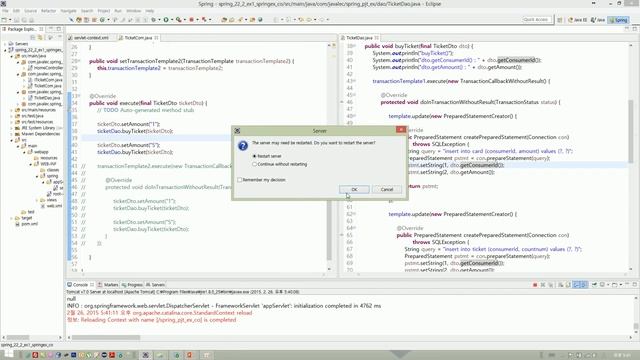The image size is (640, 360).
Task: Open the Debug button dropdown arrow
Action: tap(159, 20)
